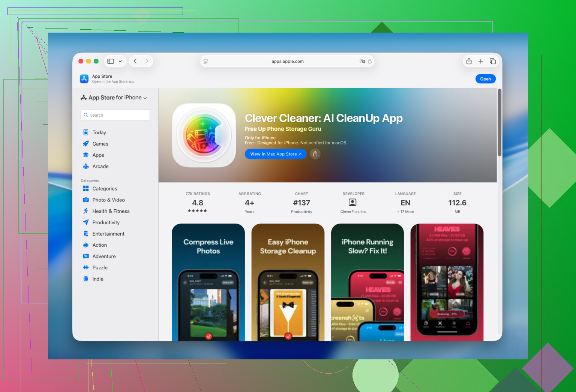Click the EN language value

pos(405,203)
